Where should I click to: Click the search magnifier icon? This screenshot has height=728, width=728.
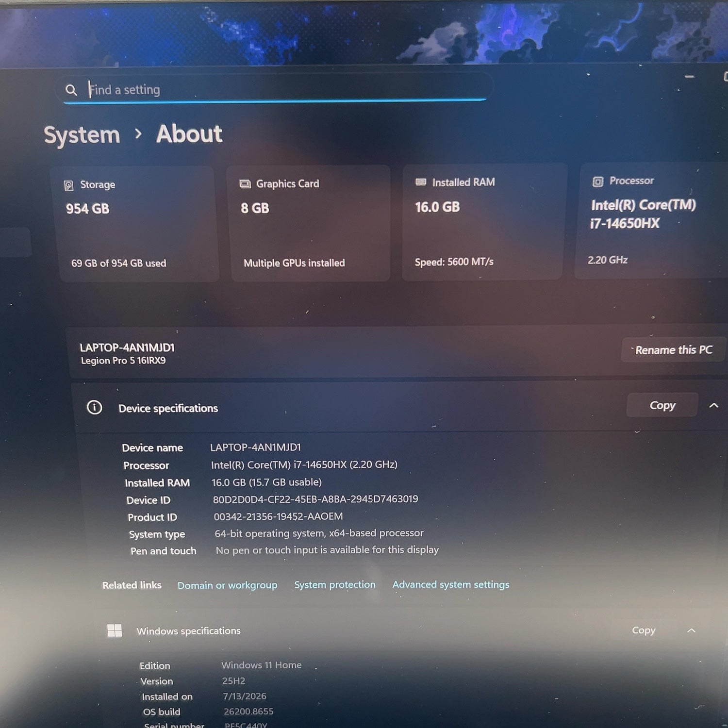(71, 90)
